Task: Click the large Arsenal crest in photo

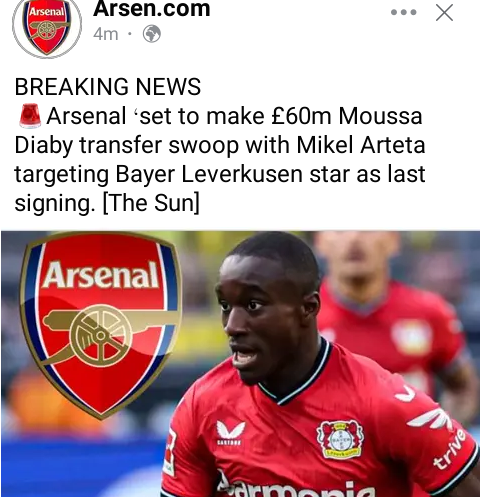Action: 101,325
